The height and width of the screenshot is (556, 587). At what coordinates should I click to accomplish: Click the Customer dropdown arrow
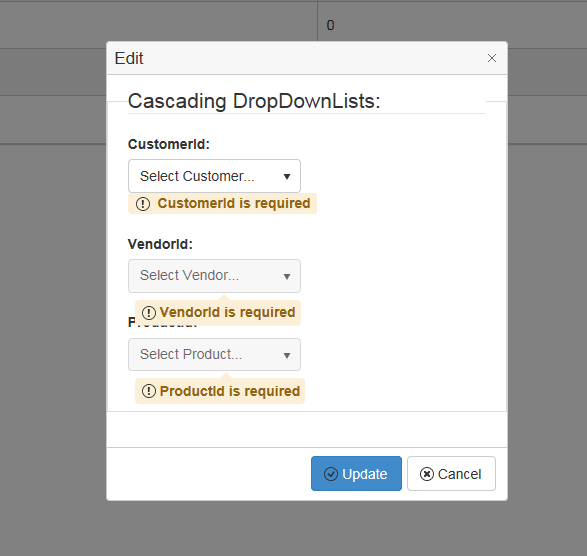click(287, 176)
